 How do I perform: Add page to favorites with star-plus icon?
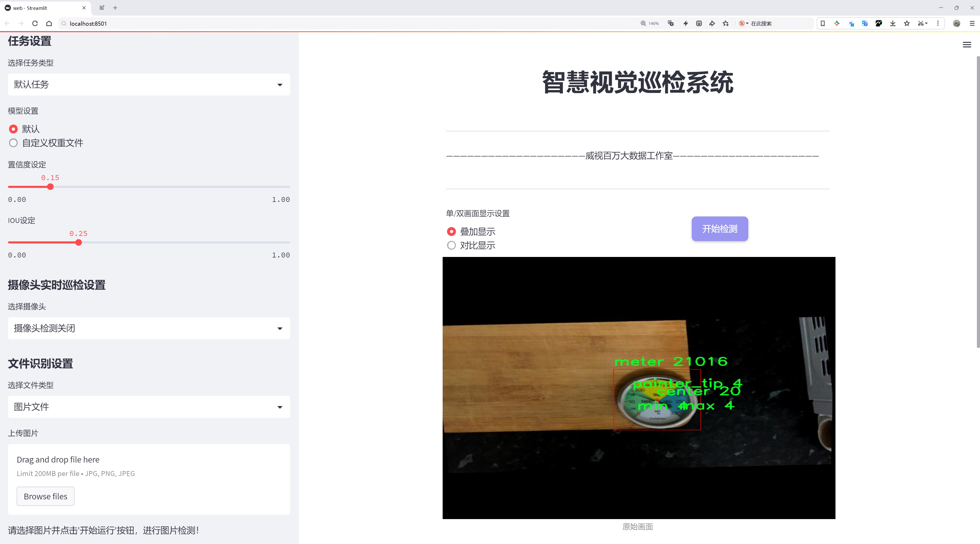tap(726, 24)
